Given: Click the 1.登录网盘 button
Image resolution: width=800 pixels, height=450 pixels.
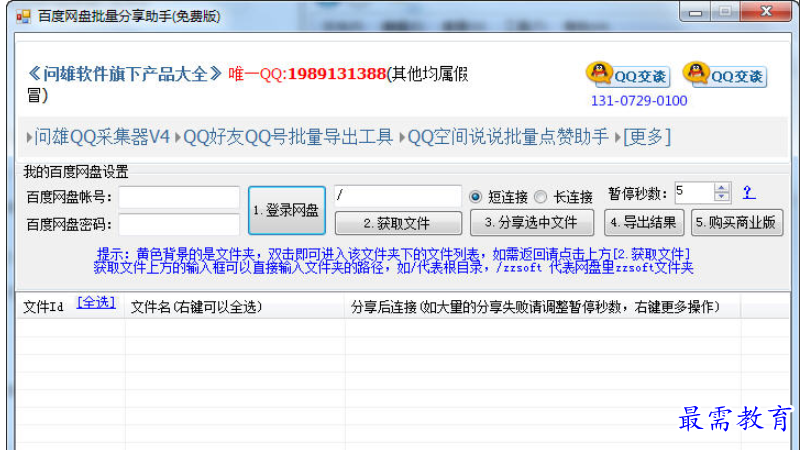Looking at the screenshot, I should click(x=287, y=210).
